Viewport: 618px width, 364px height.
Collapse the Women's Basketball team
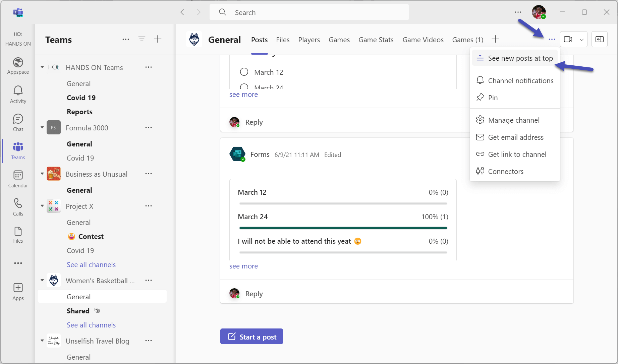tap(42, 280)
